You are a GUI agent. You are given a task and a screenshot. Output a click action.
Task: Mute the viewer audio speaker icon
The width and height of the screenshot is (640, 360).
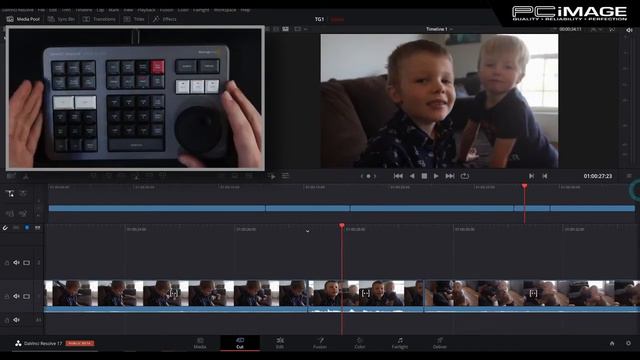629,29
